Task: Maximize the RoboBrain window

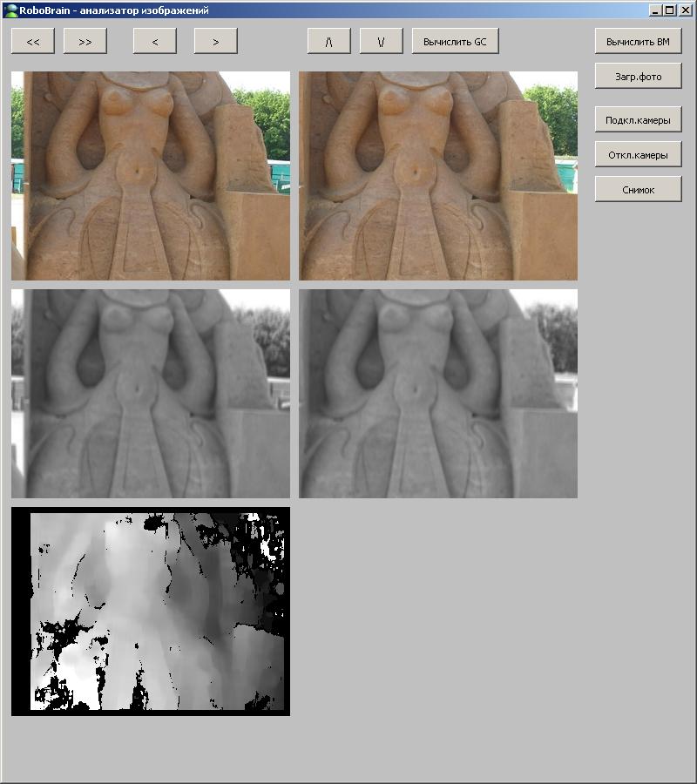Action: 669,10
